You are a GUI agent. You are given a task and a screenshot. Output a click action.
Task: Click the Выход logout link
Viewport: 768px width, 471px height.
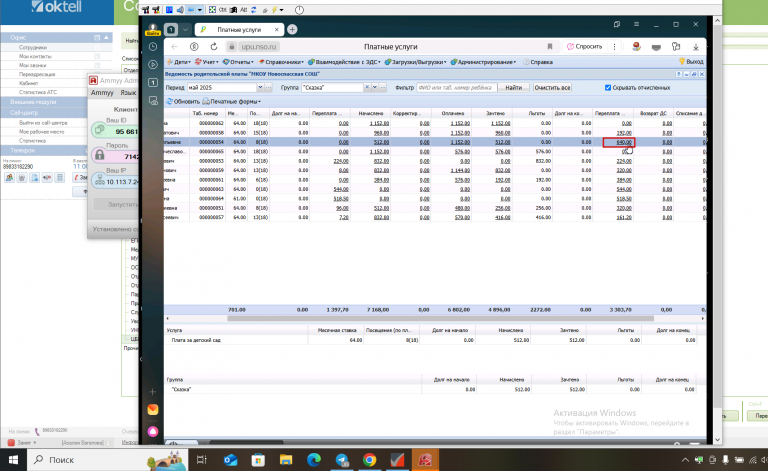pyautogui.click(x=691, y=62)
